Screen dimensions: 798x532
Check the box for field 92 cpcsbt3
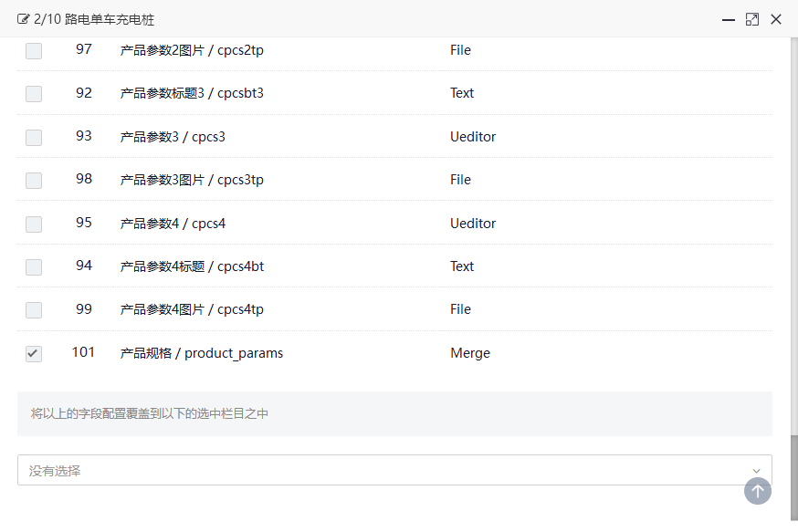coord(34,94)
